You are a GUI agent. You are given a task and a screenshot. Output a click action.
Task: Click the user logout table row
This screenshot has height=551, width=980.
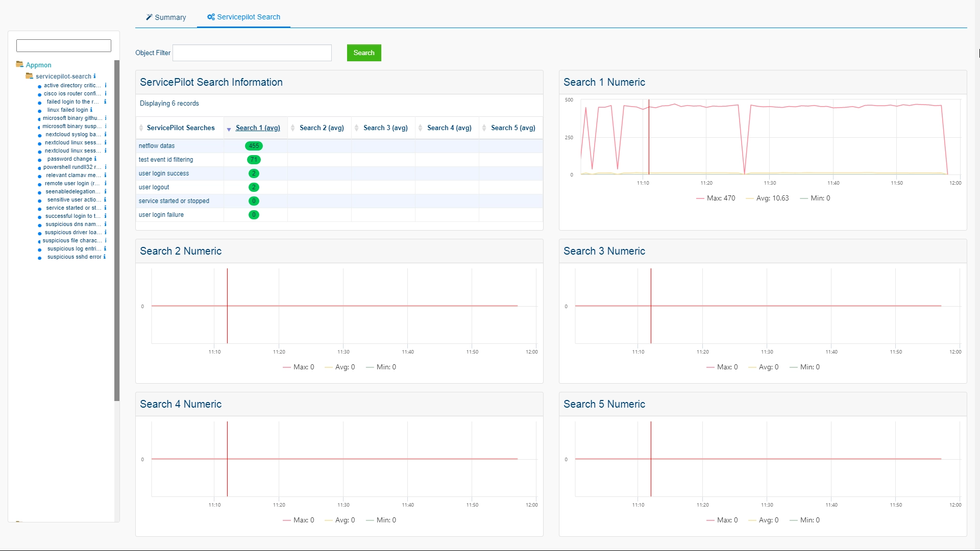(x=339, y=187)
